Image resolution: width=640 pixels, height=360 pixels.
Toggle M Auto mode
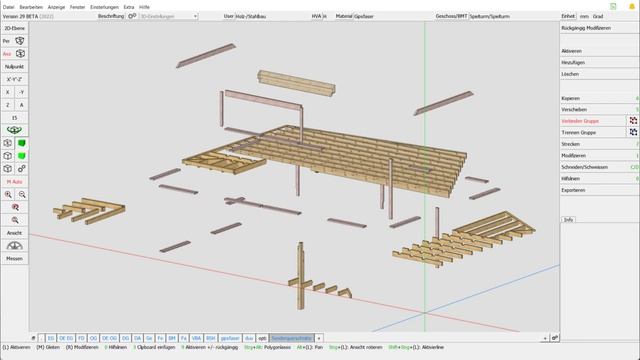point(14,182)
